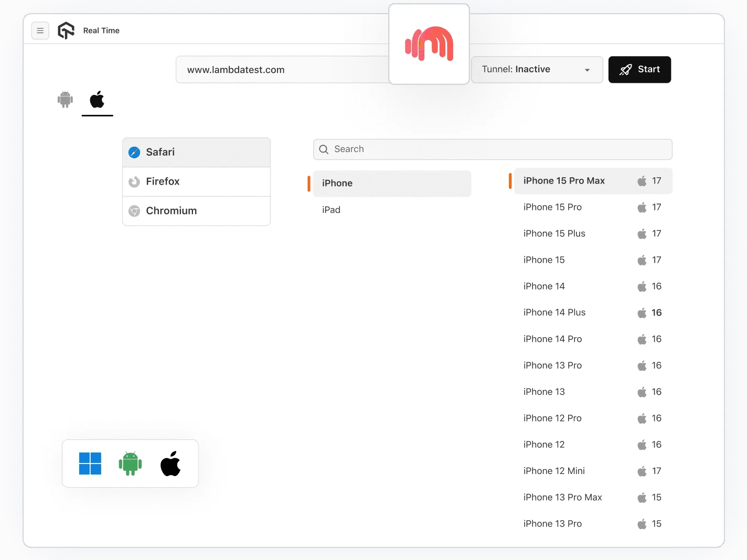Select iPhone 13 Pro Max with iOS 15
Viewport: 747px width, 560px height.
tap(562, 497)
